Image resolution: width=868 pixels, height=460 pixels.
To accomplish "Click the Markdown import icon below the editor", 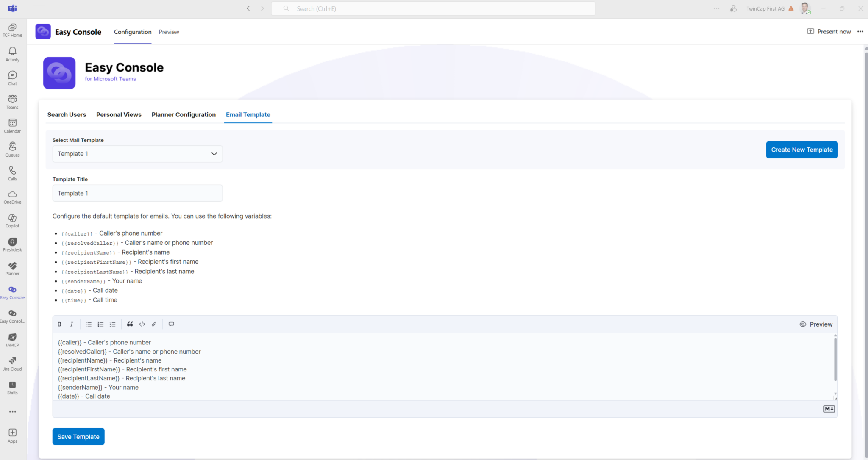I will coord(829,409).
